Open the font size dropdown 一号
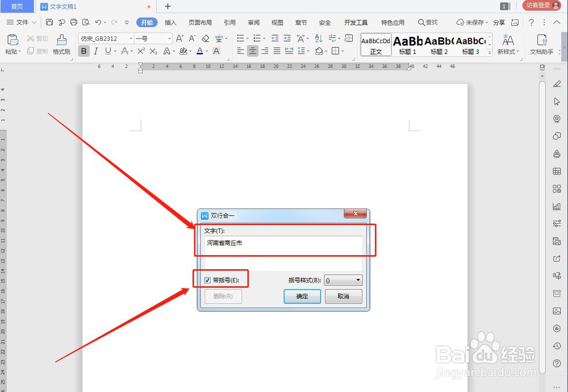This screenshot has height=392, width=568. [169, 39]
